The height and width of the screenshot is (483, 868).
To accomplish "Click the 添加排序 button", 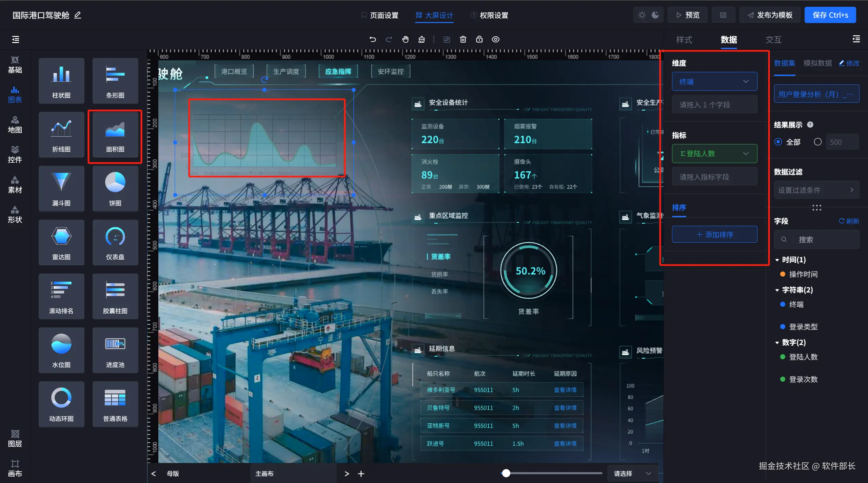I will 714,235.
